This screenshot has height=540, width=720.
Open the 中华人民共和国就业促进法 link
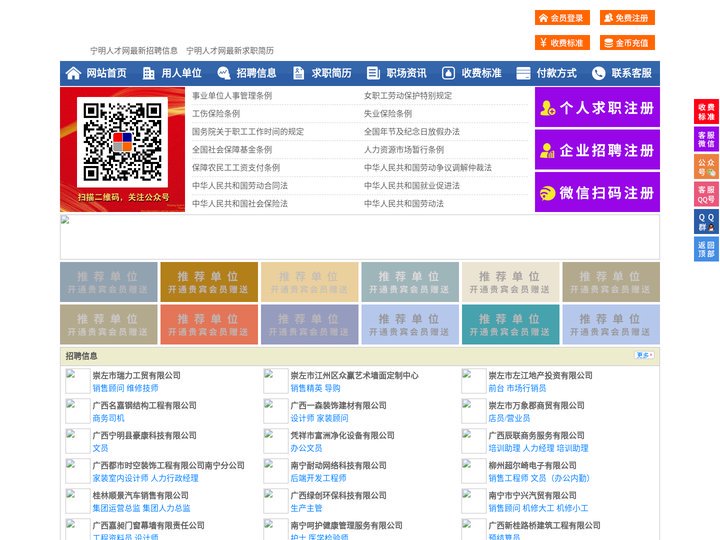pos(412,185)
